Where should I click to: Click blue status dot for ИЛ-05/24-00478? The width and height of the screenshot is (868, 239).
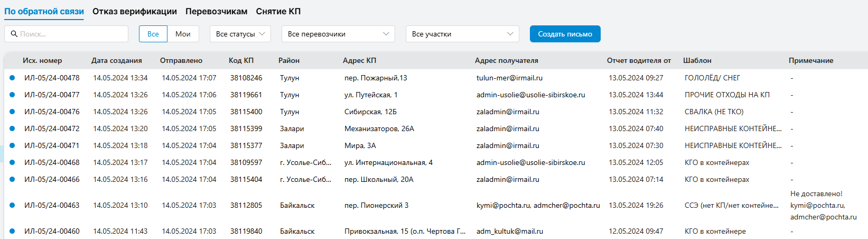(x=12, y=78)
